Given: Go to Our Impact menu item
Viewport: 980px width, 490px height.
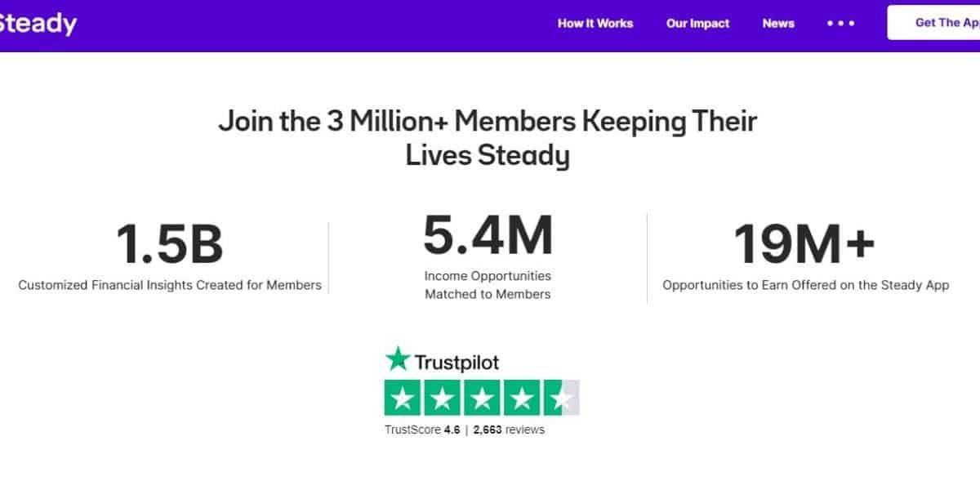Looking at the screenshot, I should 698,23.
